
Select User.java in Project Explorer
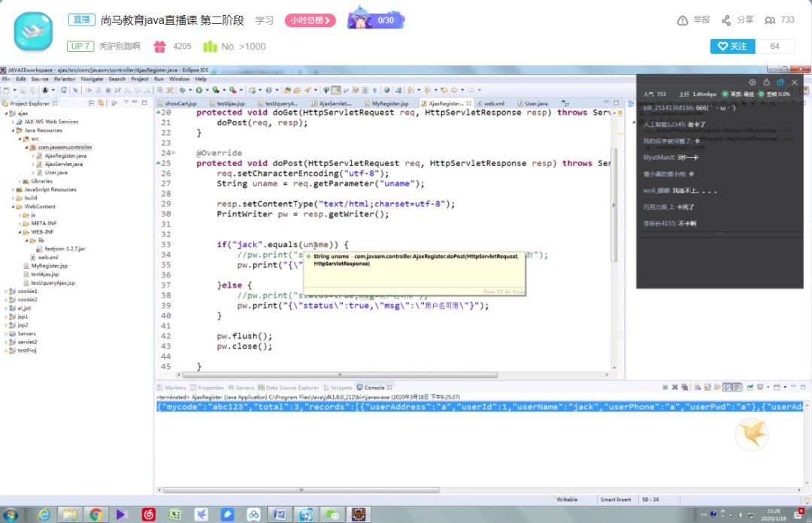(52, 172)
